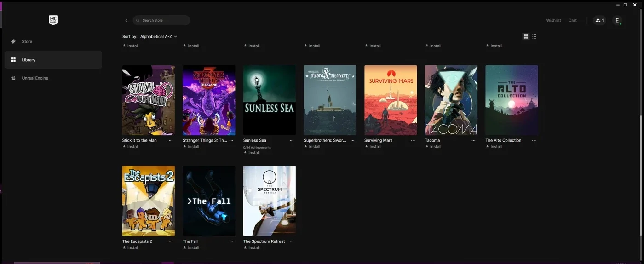This screenshot has width=644, height=264.
Task: Open the friends icon showing 1 online
Action: tap(599, 20)
